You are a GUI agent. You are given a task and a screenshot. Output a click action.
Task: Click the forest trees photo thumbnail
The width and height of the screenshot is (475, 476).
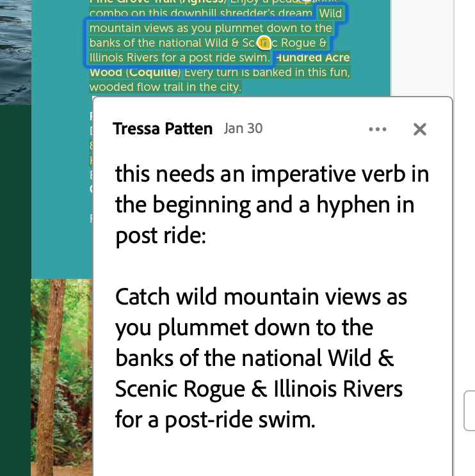click(61, 377)
